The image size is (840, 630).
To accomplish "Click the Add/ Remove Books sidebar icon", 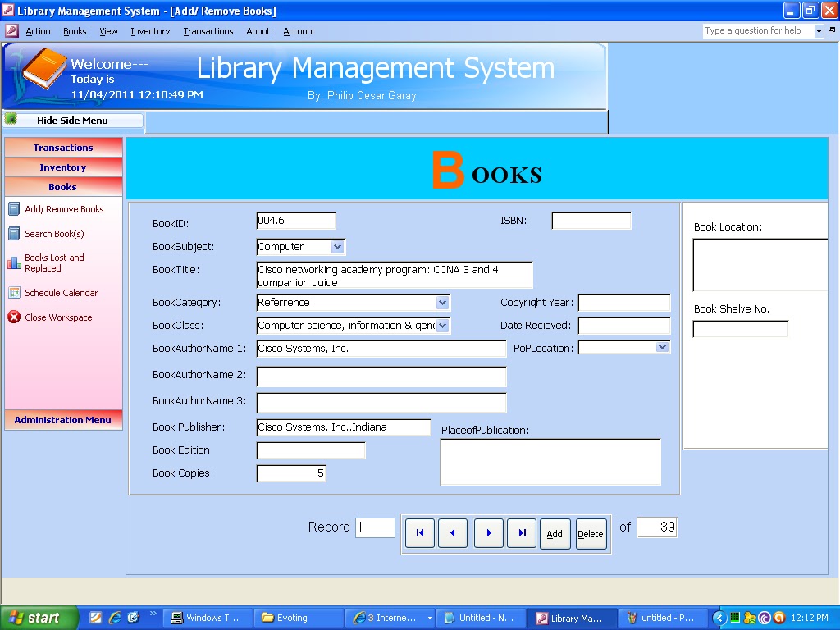I will coord(14,209).
